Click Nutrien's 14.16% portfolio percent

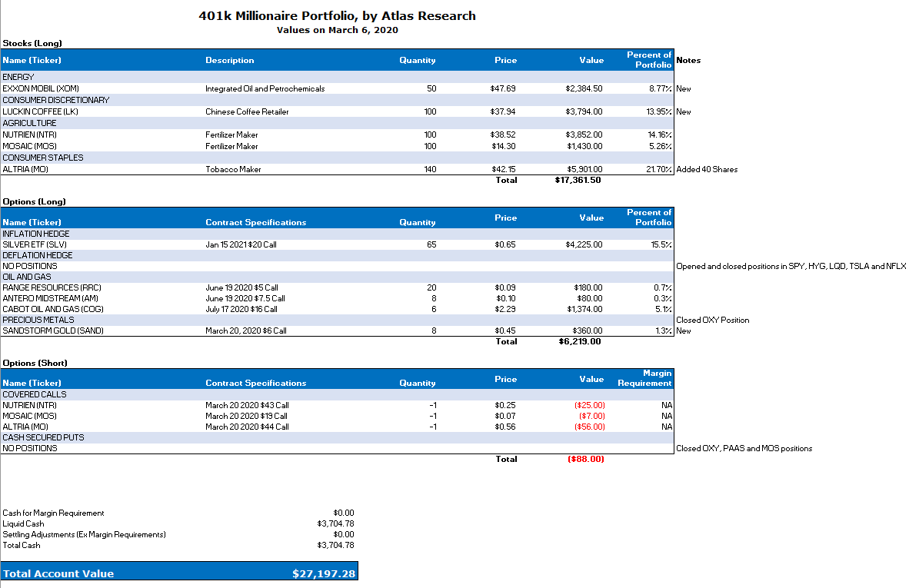pyautogui.click(x=660, y=135)
